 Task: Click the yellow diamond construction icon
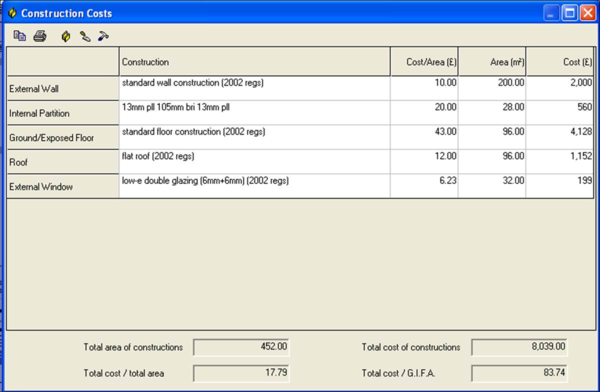(x=66, y=36)
